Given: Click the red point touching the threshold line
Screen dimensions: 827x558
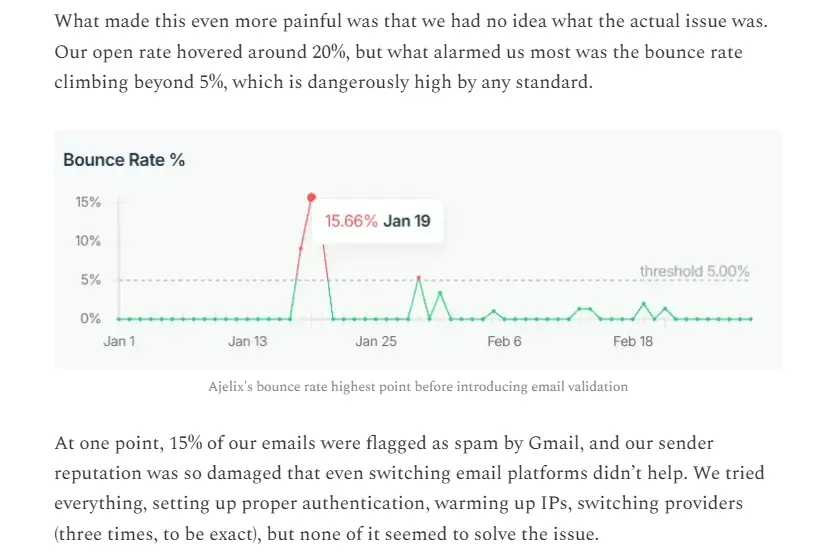Looking at the screenshot, I should (x=419, y=278).
